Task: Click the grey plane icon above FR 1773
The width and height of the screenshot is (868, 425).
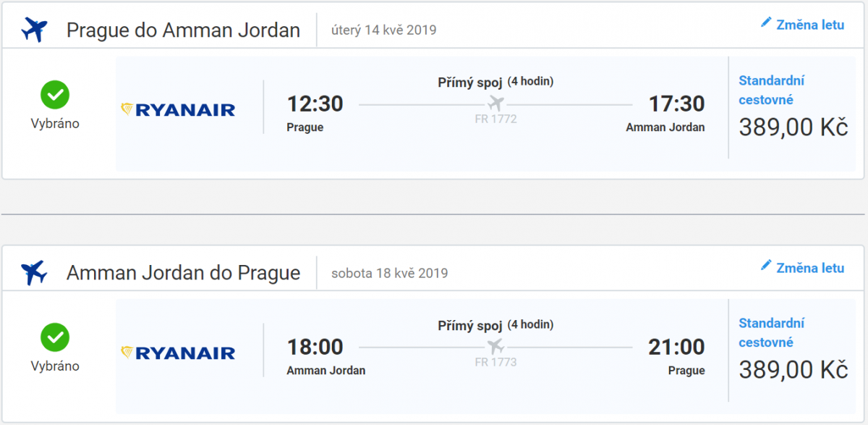Action: (x=495, y=345)
